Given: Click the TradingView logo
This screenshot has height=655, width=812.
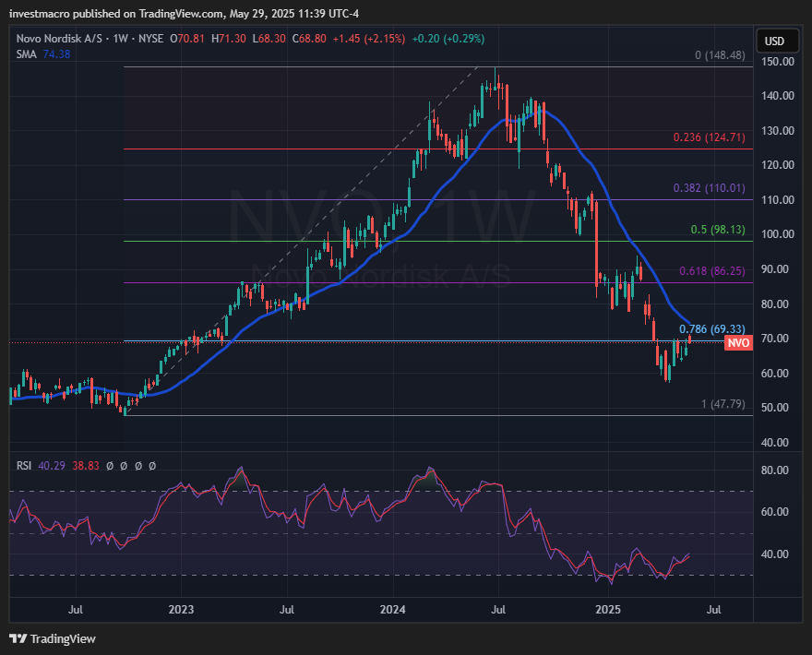Looking at the screenshot, I should point(53,639).
